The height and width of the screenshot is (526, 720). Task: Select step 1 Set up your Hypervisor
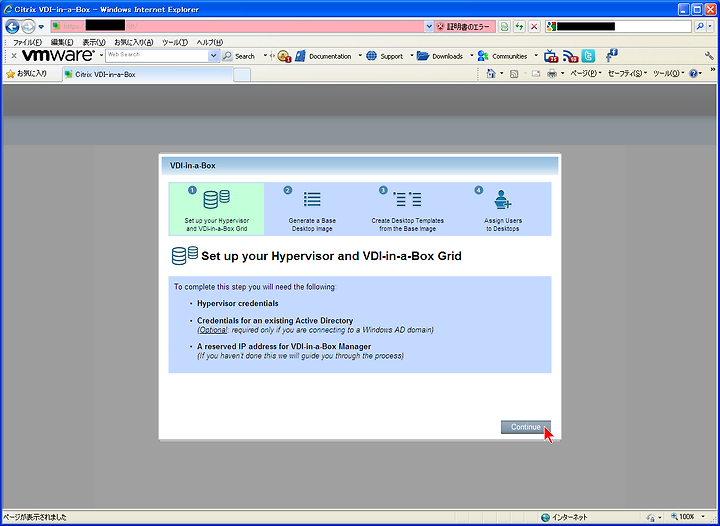[216, 209]
